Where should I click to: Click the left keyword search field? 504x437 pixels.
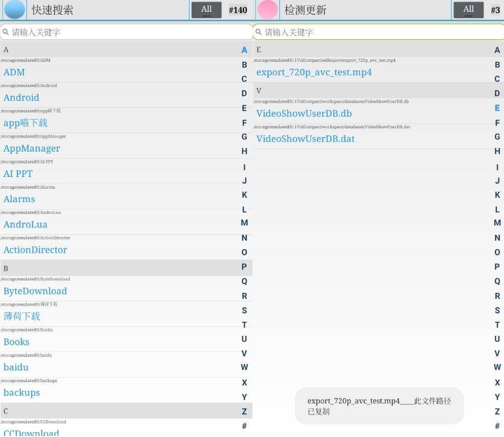pos(126,32)
